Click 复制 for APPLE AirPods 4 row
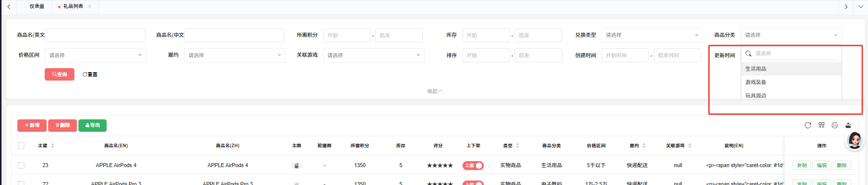The image size is (868, 185). 801,166
